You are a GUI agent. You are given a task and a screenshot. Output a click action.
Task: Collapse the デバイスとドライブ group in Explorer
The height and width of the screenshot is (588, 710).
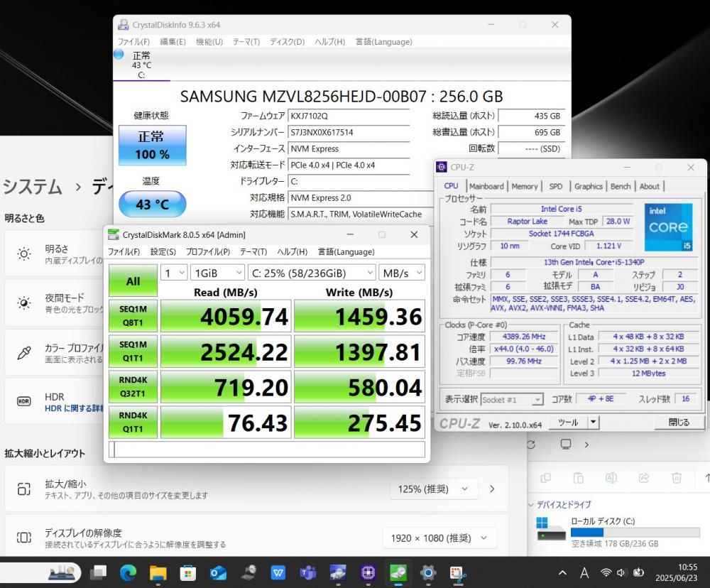coord(530,505)
